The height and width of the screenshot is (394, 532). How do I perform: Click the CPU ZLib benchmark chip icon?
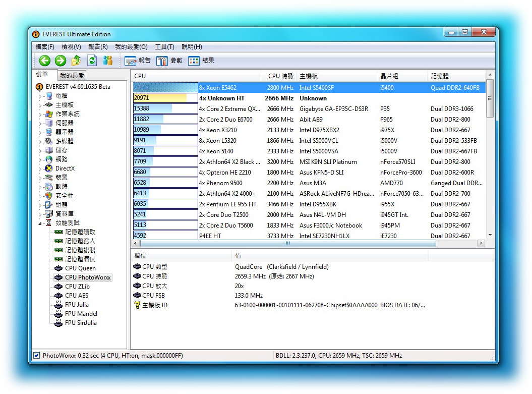(x=58, y=287)
